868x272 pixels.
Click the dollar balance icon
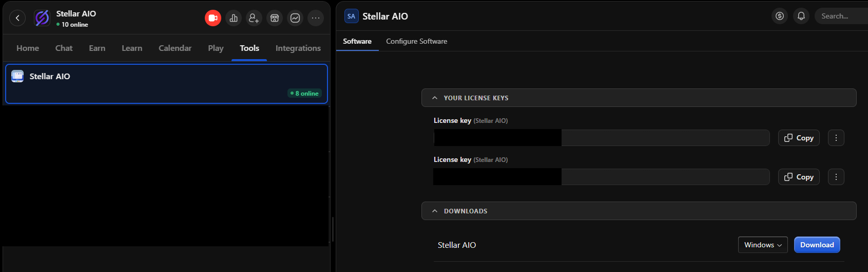780,16
